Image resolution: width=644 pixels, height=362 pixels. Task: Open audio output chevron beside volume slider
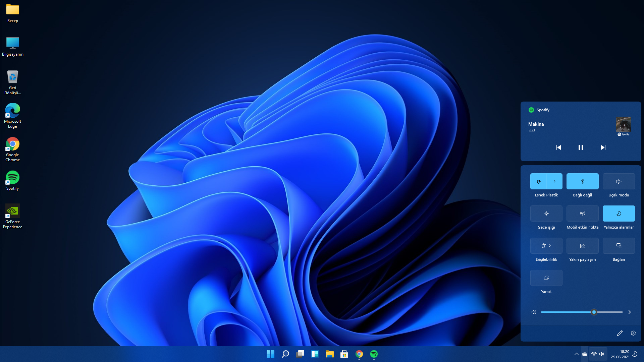(630, 312)
